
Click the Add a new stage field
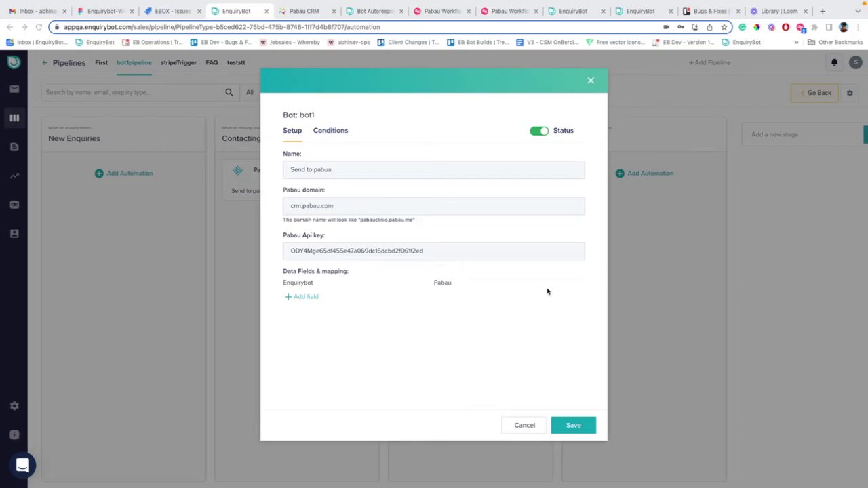pyautogui.click(x=802, y=134)
